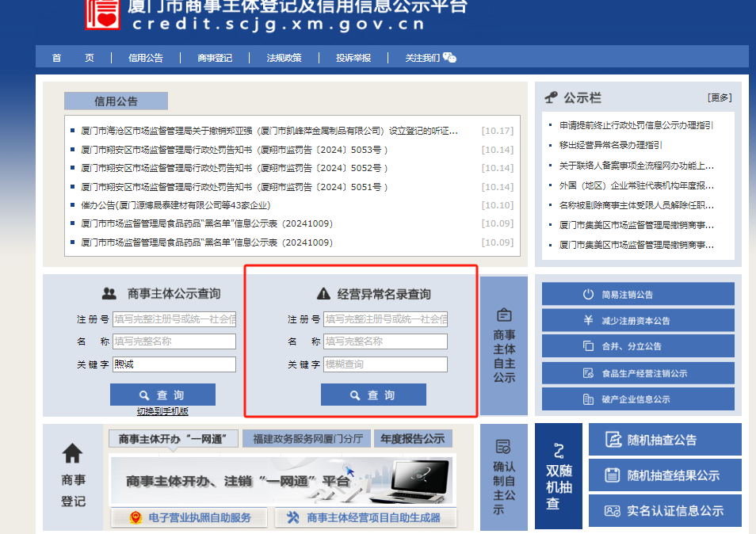Click the home icon above 商事登记
The image size is (756, 534).
coord(73,453)
